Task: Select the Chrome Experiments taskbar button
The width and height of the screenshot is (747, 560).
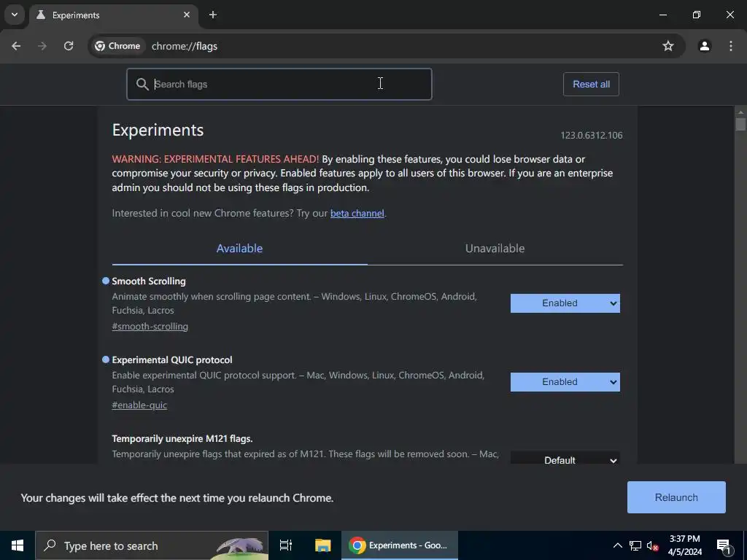Action: (x=399, y=545)
